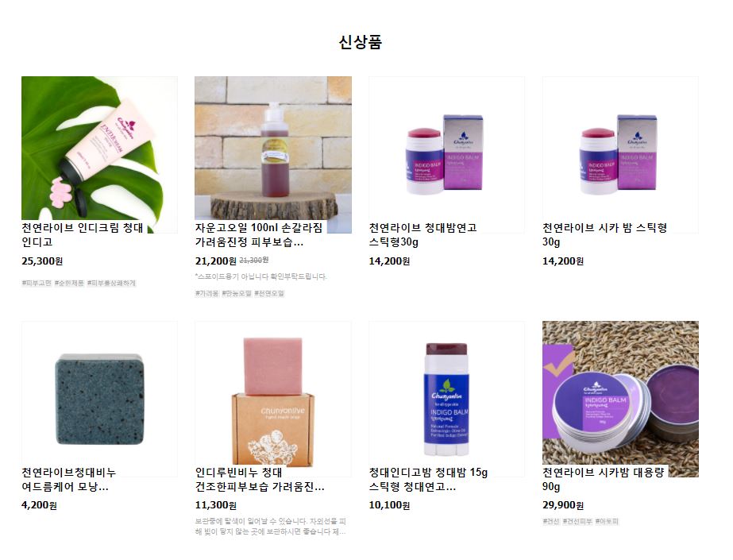Viewport: 733px width, 560px height.
Task: Open the pink 인디루빈비누 soap image
Action: [273, 399]
